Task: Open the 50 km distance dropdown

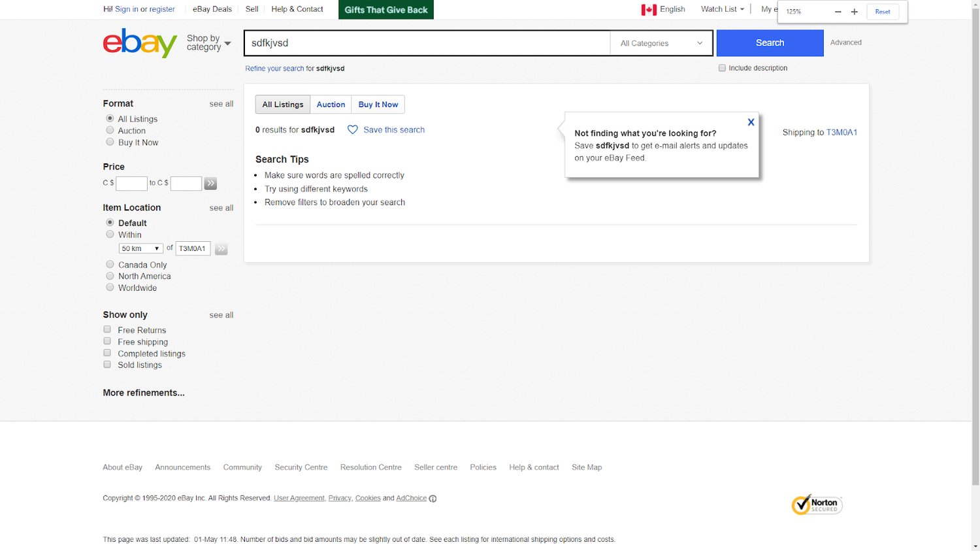Action: click(140, 248)
